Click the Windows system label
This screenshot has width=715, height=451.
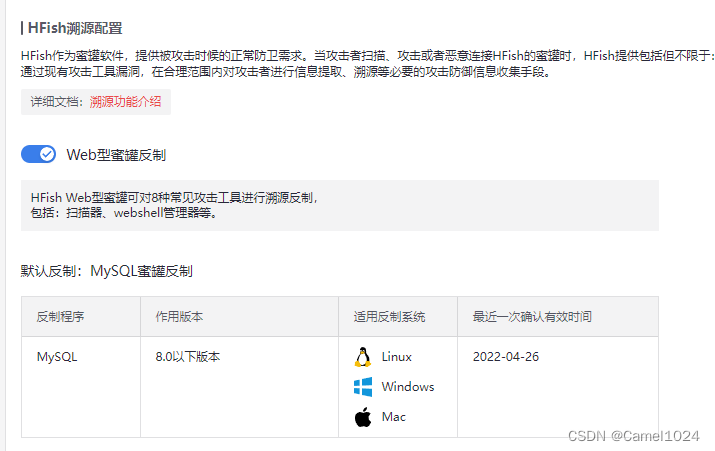click(408, 387)
